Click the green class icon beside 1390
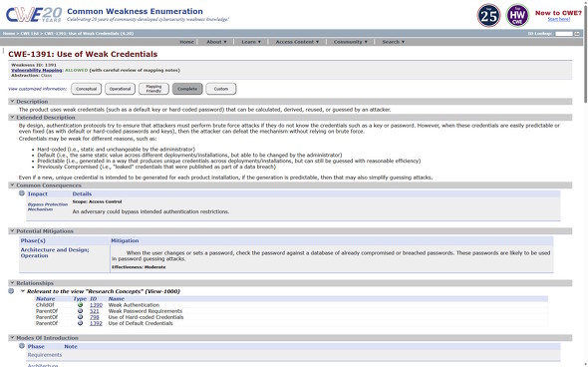 (x=80, y=305)
